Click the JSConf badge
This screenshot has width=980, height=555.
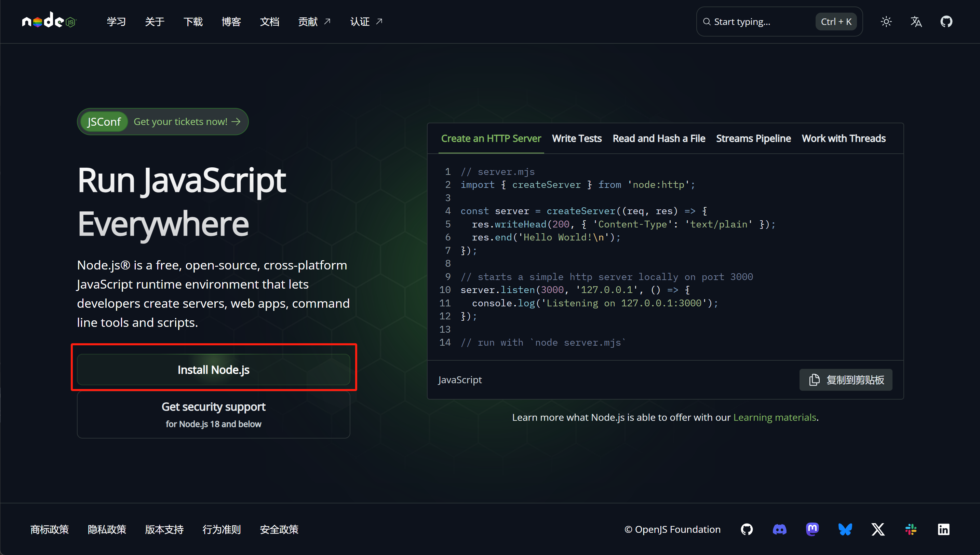pyautogui.click(x=104, y=122)
